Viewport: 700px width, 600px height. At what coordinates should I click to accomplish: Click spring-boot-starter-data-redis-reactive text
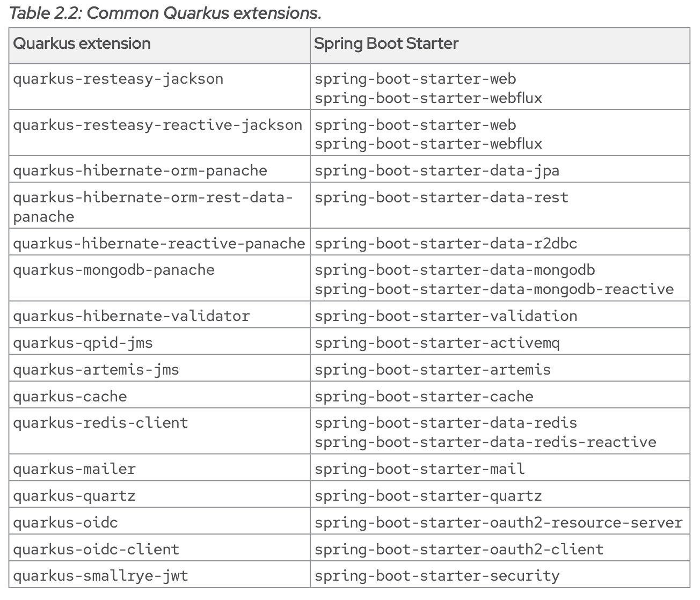click(485, 442)
